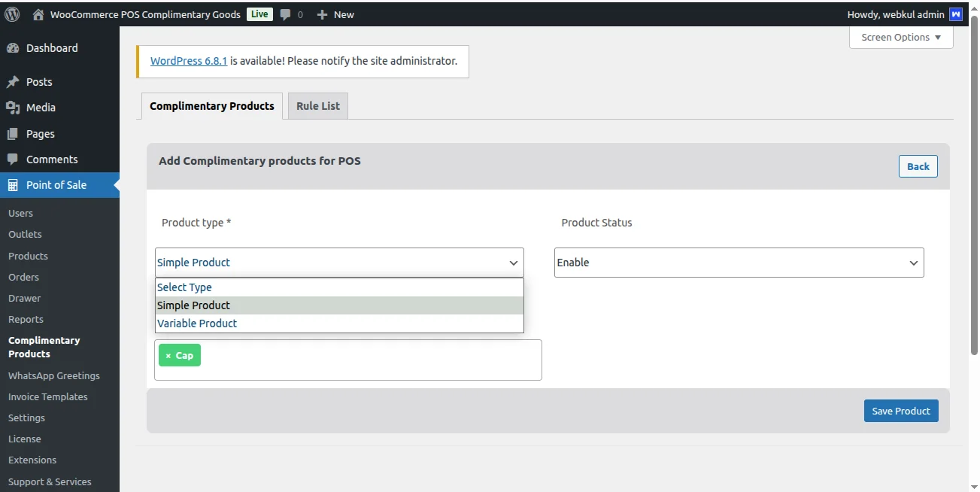Choose Select Type option

click(339, 287)
